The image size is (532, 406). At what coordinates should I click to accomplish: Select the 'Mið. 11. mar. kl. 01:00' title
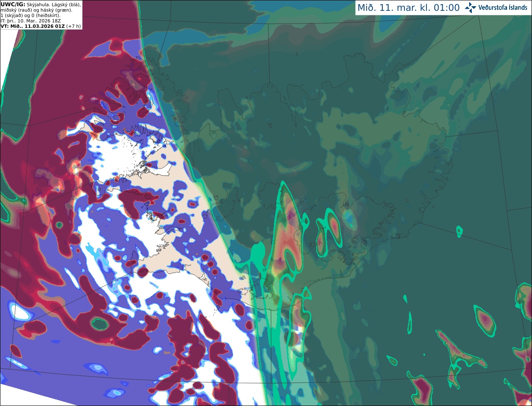409,8
